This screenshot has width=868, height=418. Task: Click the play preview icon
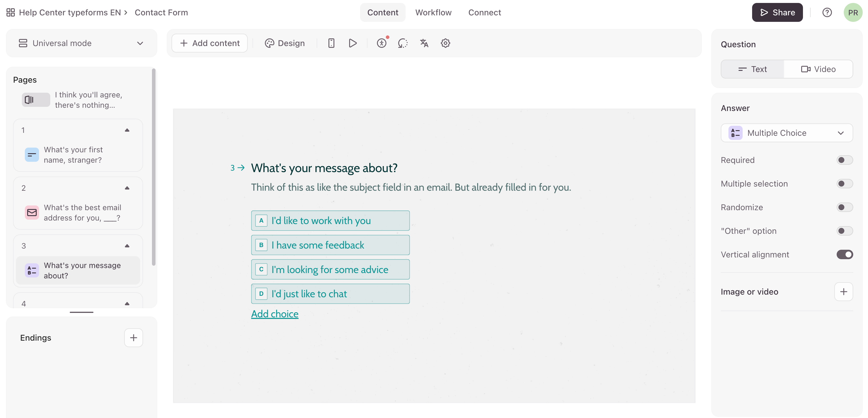[x=352, y=43]
